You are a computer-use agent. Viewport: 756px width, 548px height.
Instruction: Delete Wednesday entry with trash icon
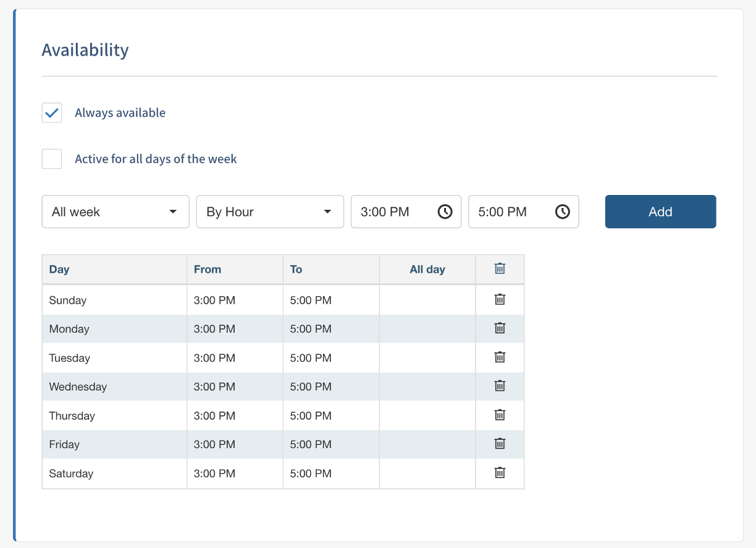click(500, 386)
